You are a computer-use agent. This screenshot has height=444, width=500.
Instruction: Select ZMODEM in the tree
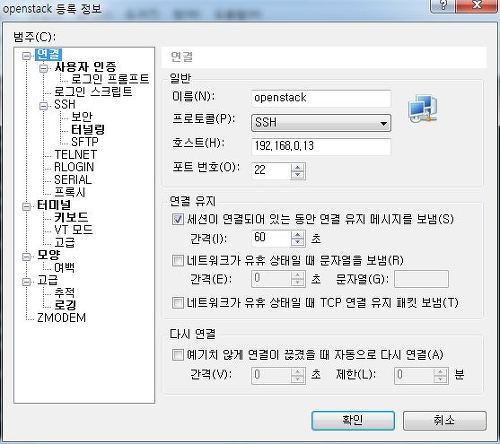(61, 318)
